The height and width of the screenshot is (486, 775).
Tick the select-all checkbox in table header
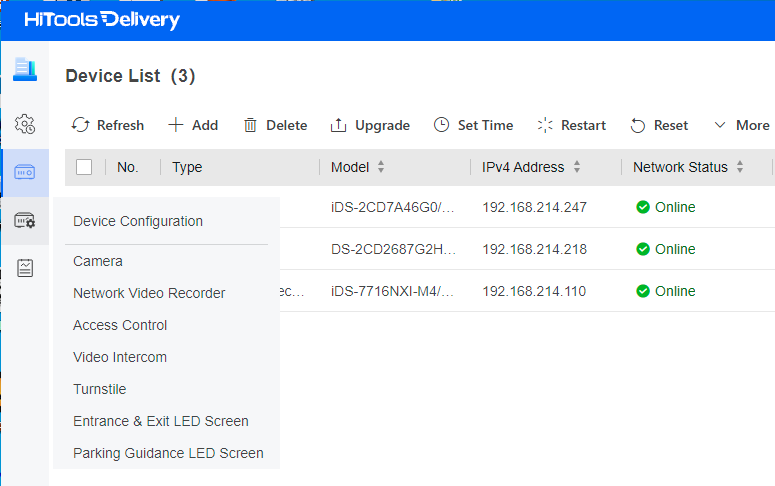pos(84,167)
